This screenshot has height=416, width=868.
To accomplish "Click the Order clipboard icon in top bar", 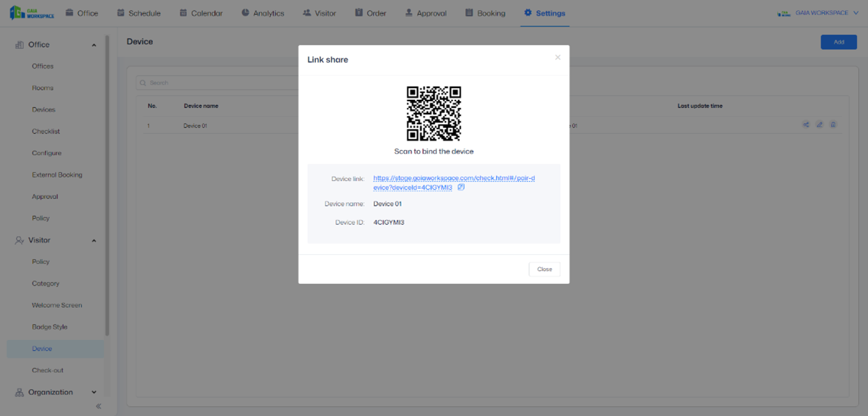I will pos(359,13).
